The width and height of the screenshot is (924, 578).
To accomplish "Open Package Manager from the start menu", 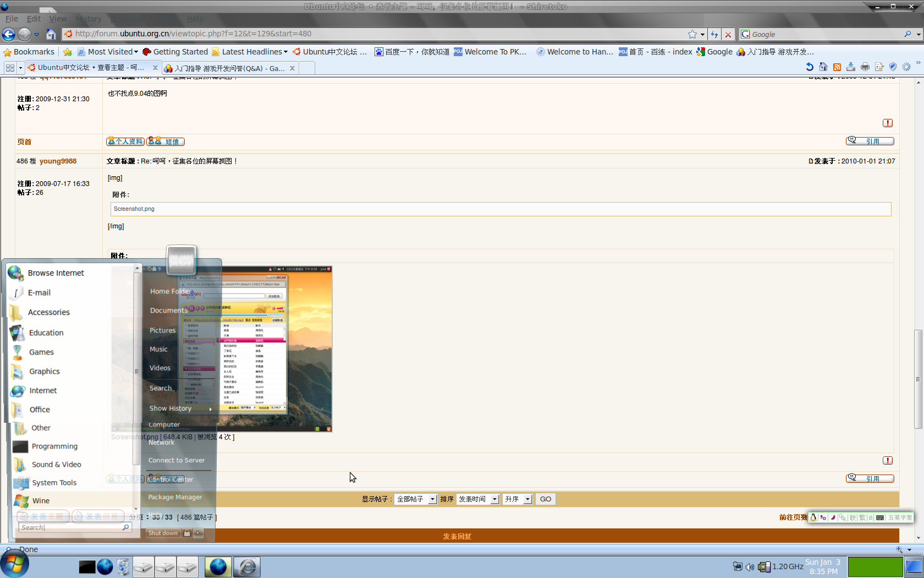I will click(175, 497).
